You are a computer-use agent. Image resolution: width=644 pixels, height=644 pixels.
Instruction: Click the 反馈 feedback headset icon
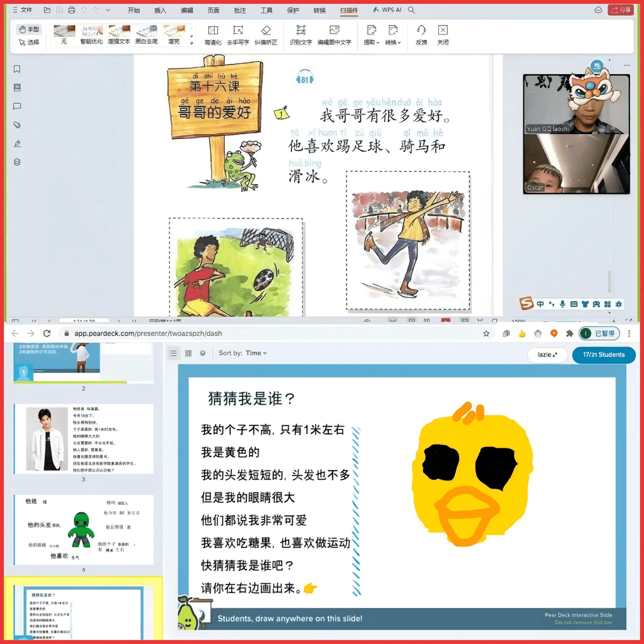point(422,35)
